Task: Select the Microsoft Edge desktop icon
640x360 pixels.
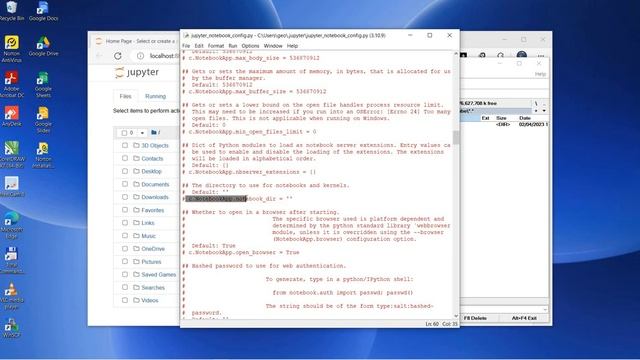Action: click(x=11, y=225)
